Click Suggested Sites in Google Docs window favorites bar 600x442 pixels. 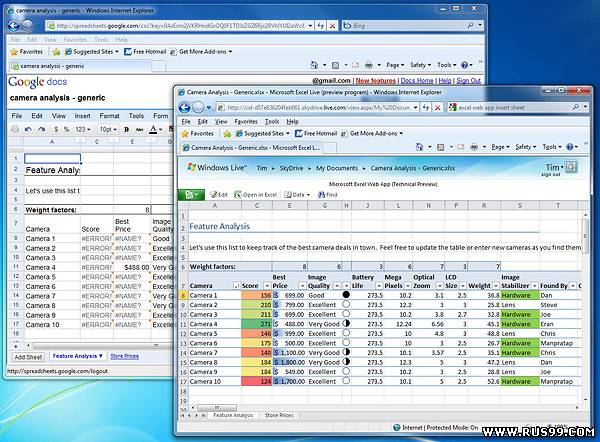click(x=92, y=52)
